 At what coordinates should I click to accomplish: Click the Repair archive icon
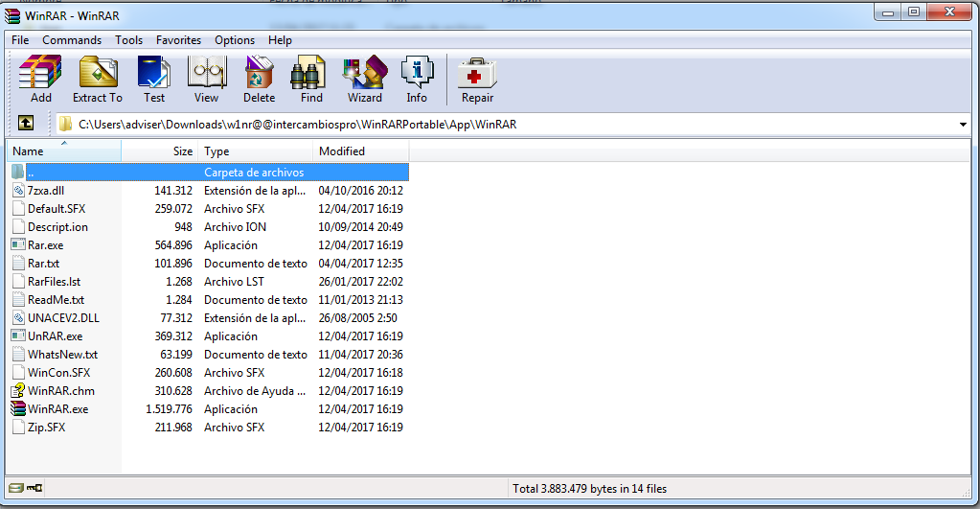point(477,71)
